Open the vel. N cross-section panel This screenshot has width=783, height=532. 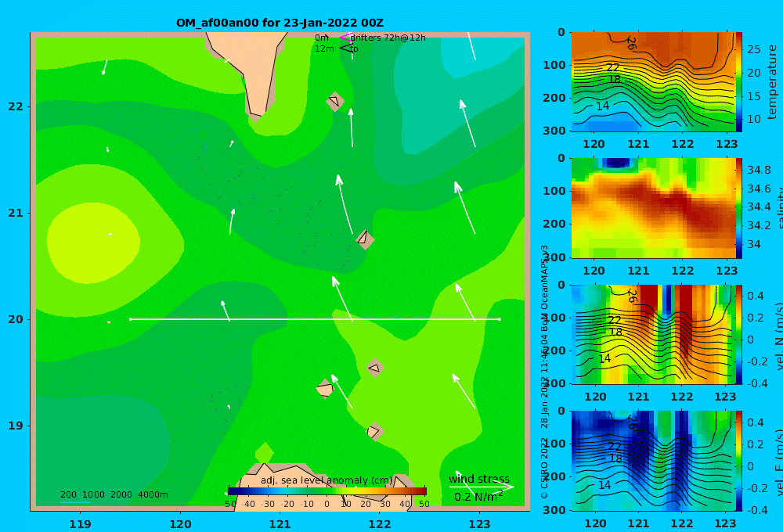pos(653,334)
